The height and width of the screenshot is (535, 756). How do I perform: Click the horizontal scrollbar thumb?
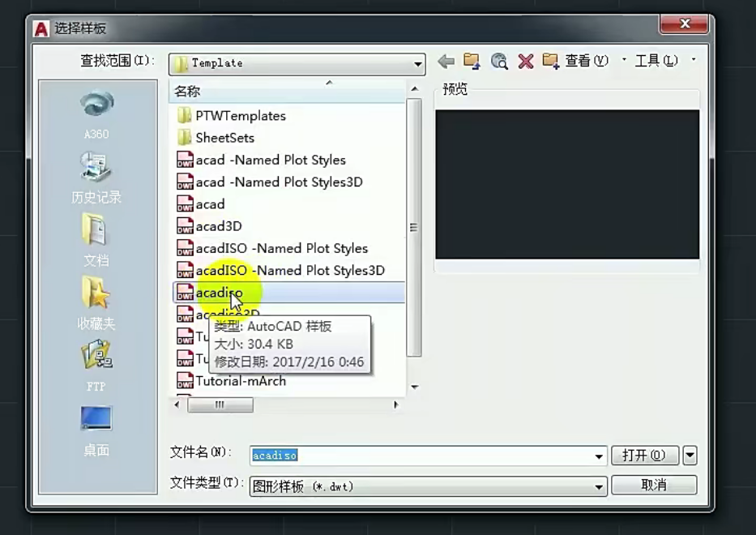(x=220, y=404)
